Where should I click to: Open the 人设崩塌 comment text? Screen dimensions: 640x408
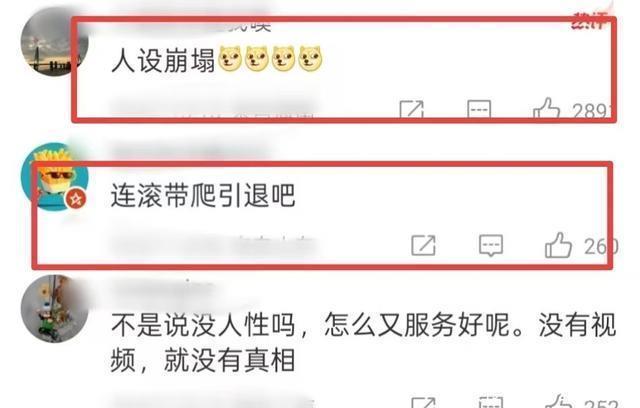point(163,60)
